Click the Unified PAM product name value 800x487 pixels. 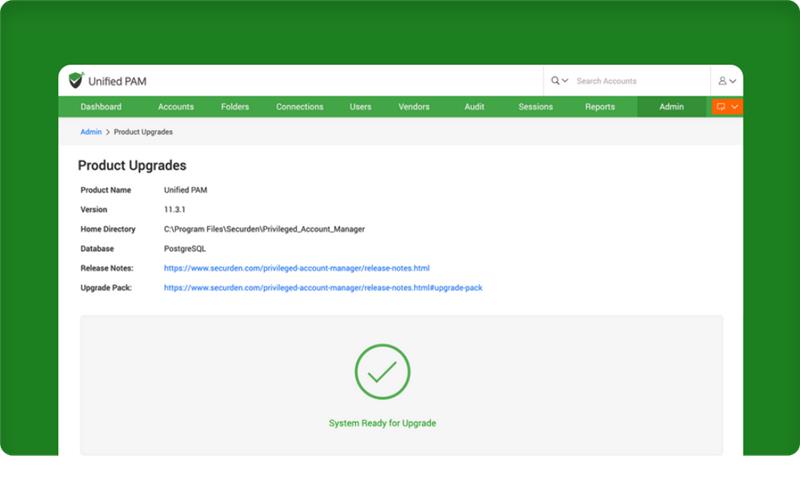tap(186, 190)
